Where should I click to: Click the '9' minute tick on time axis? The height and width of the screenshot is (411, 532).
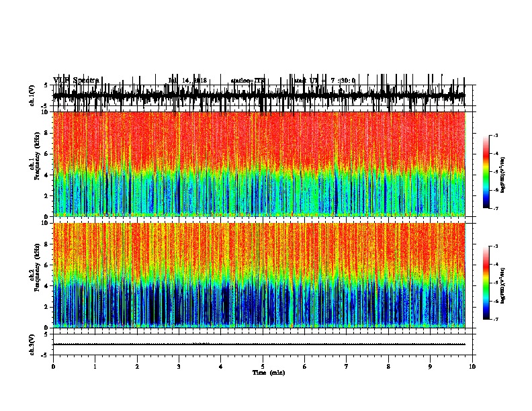(430, 367)
